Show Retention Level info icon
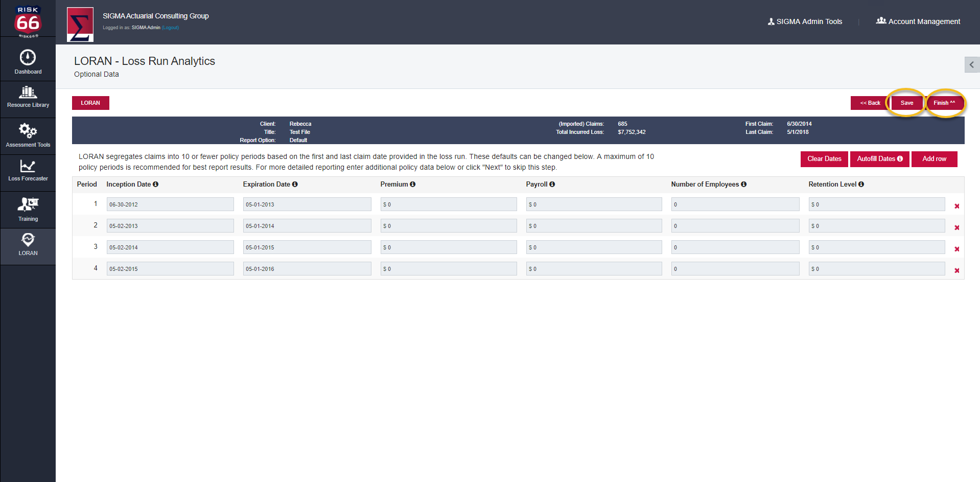Image resolution: width=980 pixels, height=482 pixels. (861, 185)
